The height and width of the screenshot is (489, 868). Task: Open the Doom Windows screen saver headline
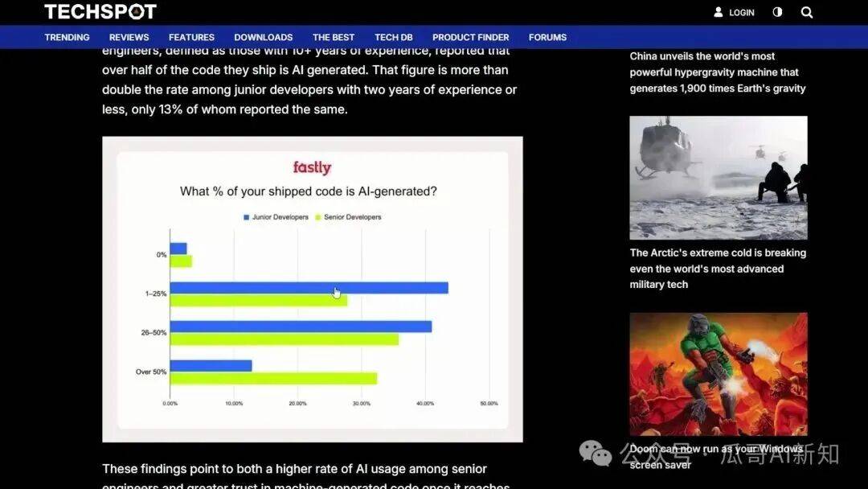click(715, 456)
